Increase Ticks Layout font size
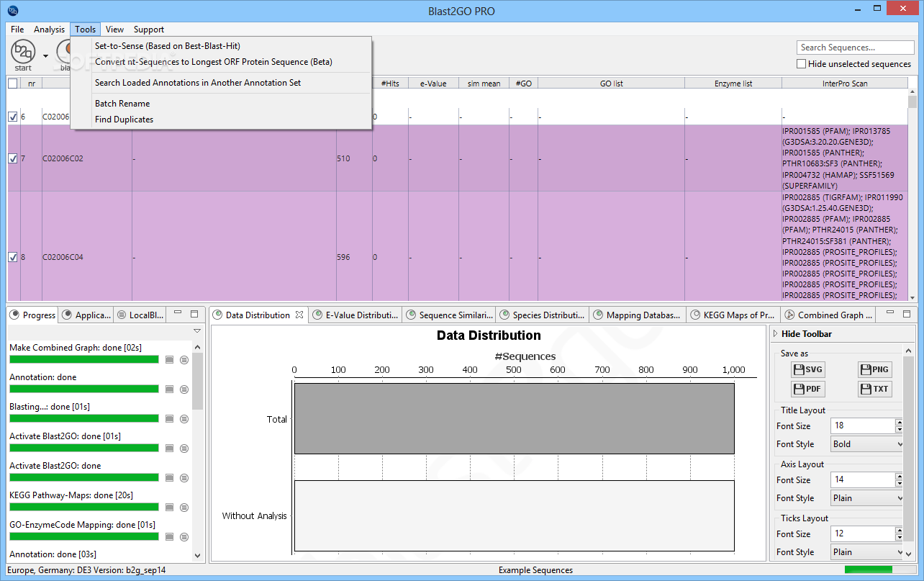The image size is (924, 581). pos(899,530)
